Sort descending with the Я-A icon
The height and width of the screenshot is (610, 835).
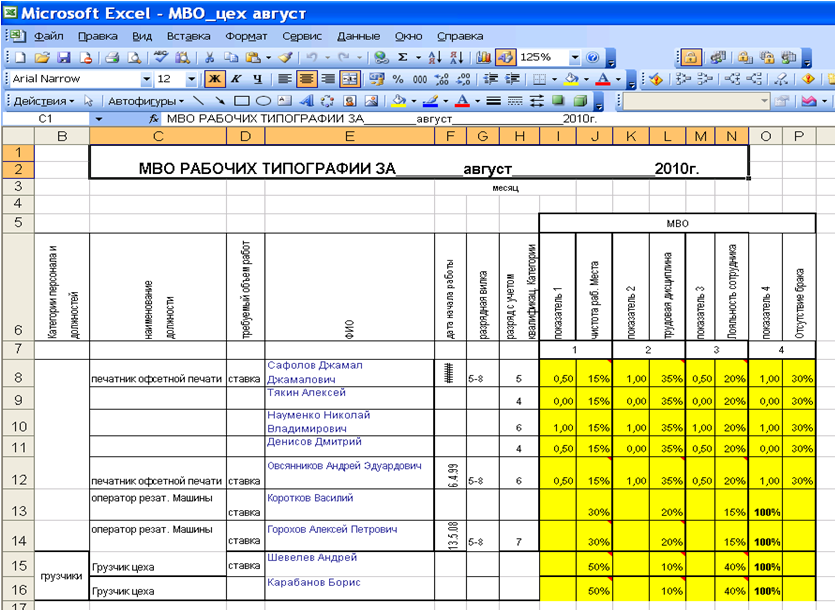(456, 58)
